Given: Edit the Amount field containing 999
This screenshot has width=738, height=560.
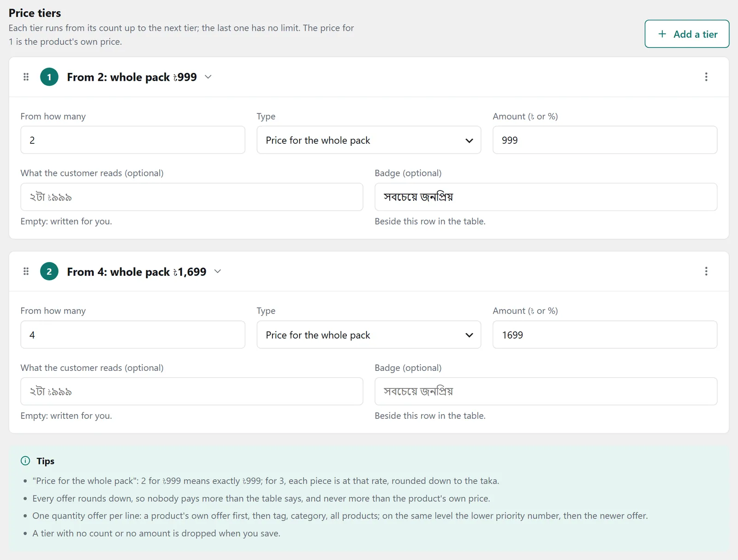Looking at the screenshot, I should click(605, 140).
